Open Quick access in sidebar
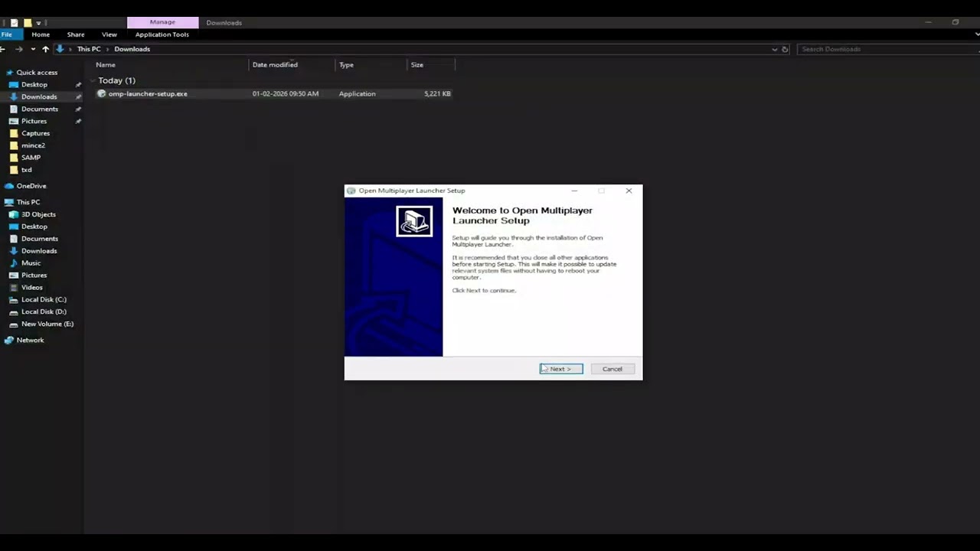The image size is (980, 551). click(x=37, y=73)
